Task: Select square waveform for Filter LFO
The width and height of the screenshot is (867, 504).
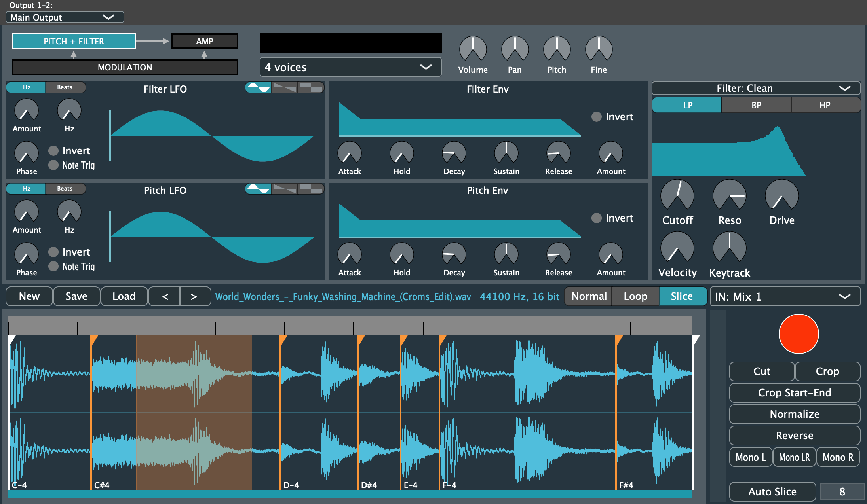Action: pyautogui.click(x=310, y=87)
